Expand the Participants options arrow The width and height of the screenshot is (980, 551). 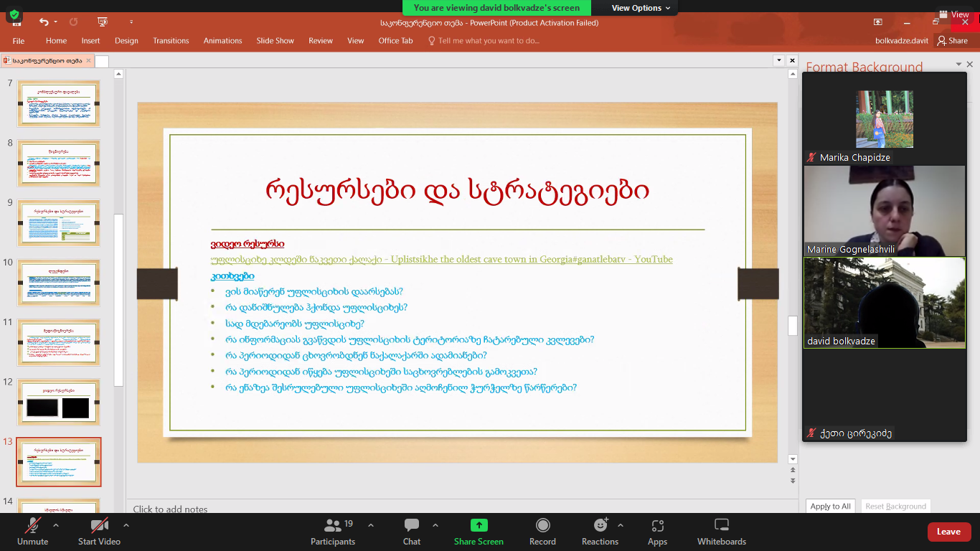371,524
